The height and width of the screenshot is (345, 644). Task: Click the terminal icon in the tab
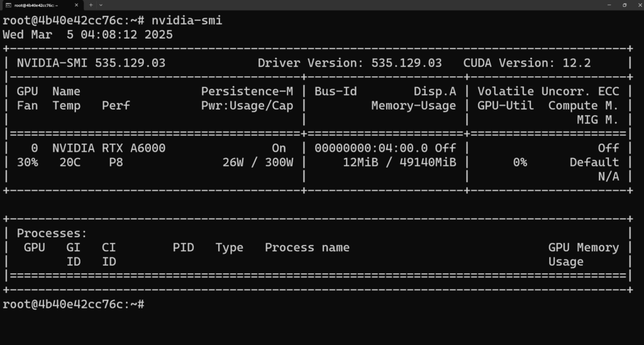(8, 5)
